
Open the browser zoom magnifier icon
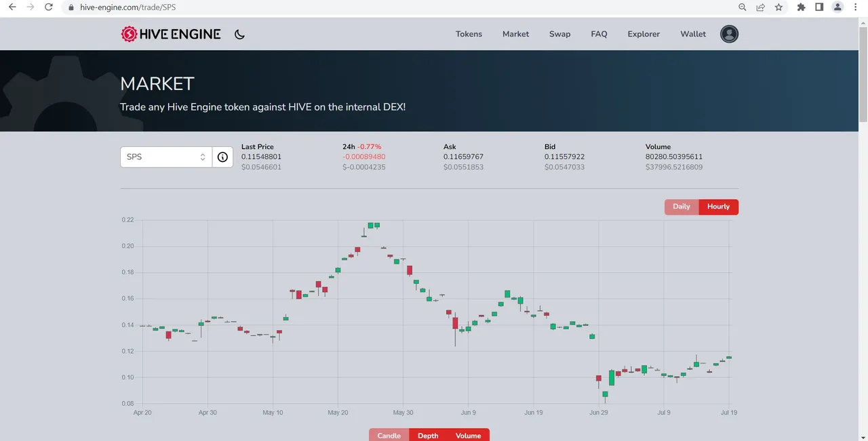(x=743, y=7)
